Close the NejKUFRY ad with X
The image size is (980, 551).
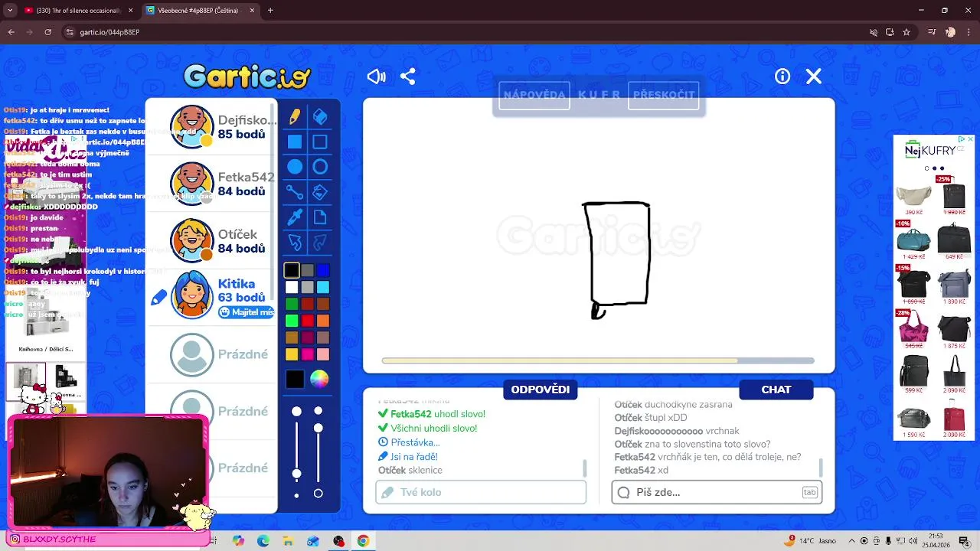(x=970, y=139)
